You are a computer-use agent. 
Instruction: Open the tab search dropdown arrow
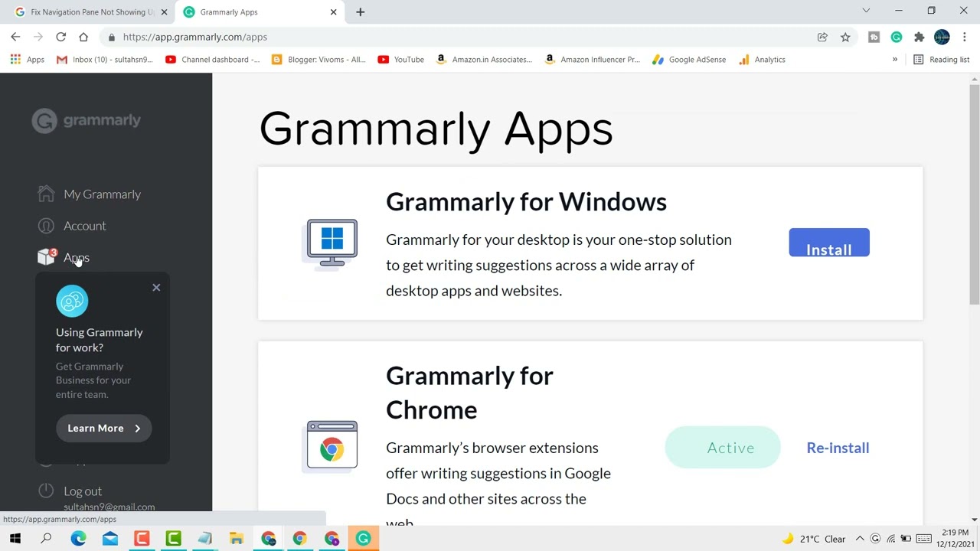pos(866,11)
